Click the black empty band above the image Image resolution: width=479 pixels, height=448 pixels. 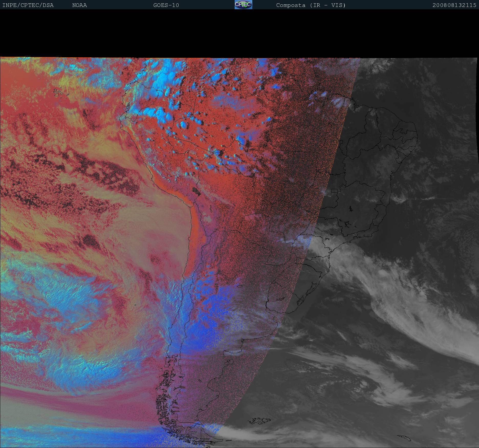pos(239,33)
